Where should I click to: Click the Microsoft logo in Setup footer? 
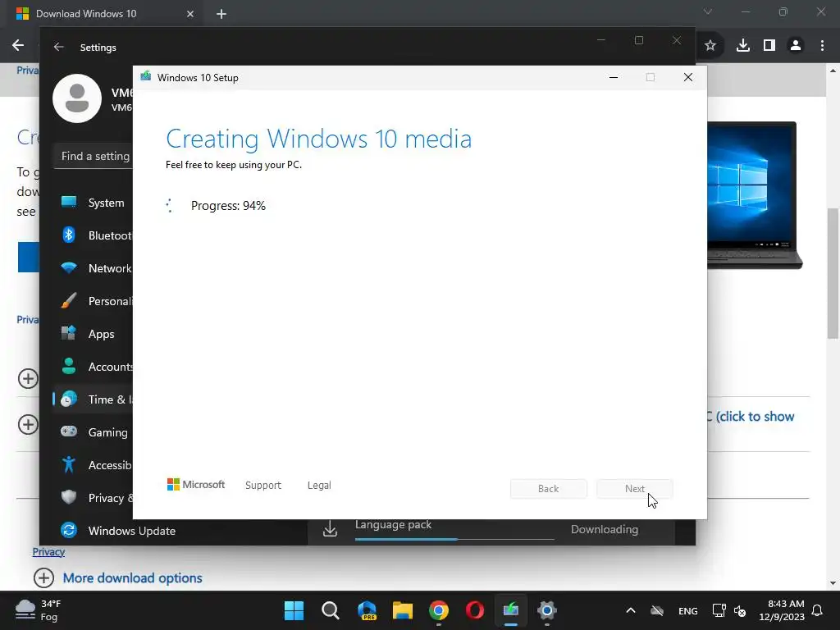coord(196,485)
